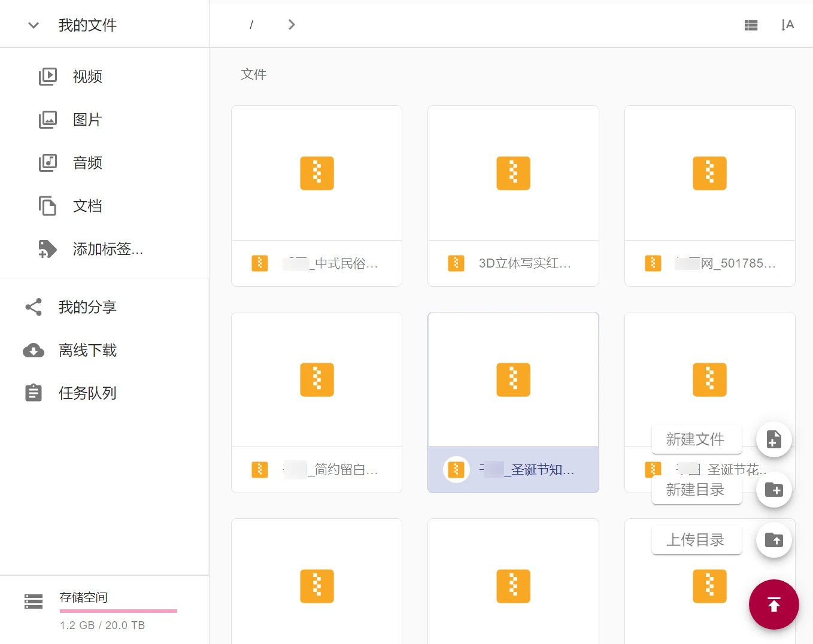This screenshot has width=813, height=644.
Task: Select the 简约留白 zip thumbnail
Action: pyautogui.click(x=317, y=379)
